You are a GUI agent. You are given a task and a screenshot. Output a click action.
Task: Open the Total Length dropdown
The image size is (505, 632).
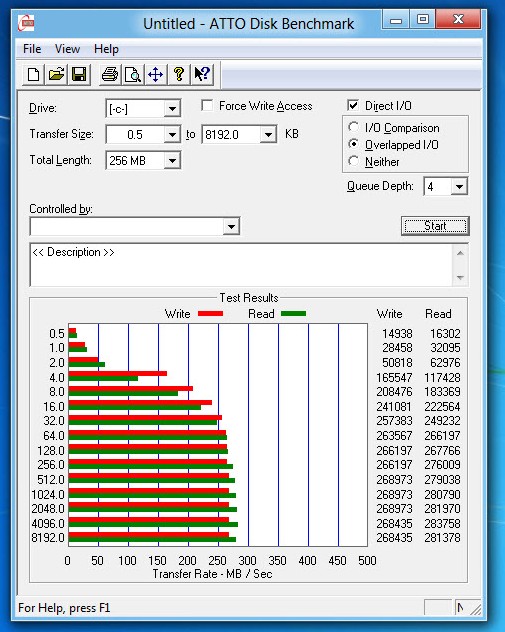tap(172, 160)
